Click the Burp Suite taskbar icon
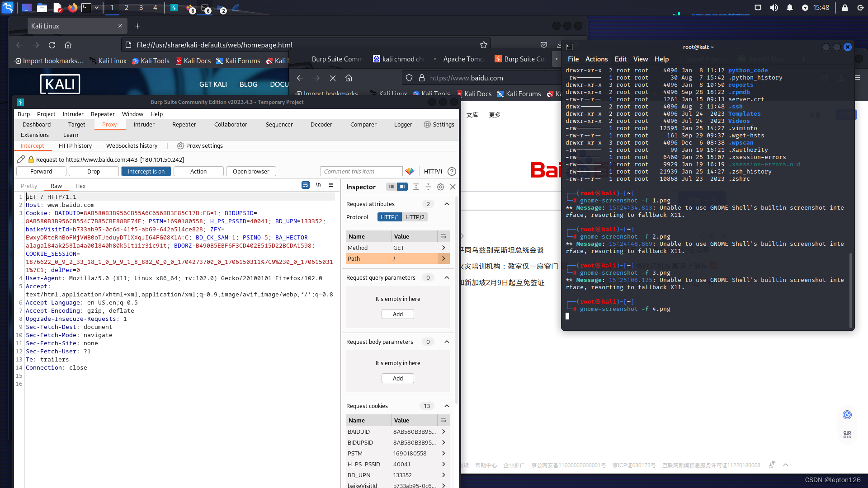 tap(174, 8)
